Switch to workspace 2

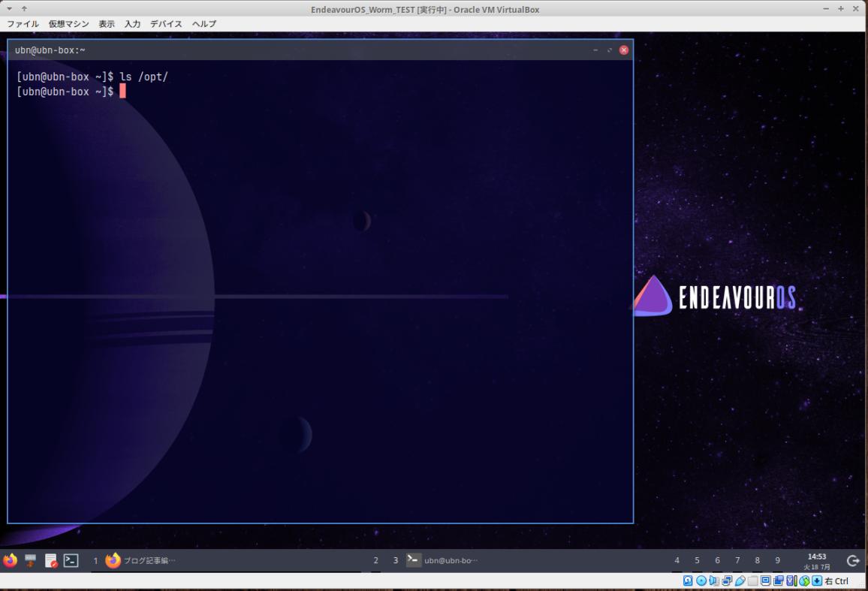pos(376,560)
